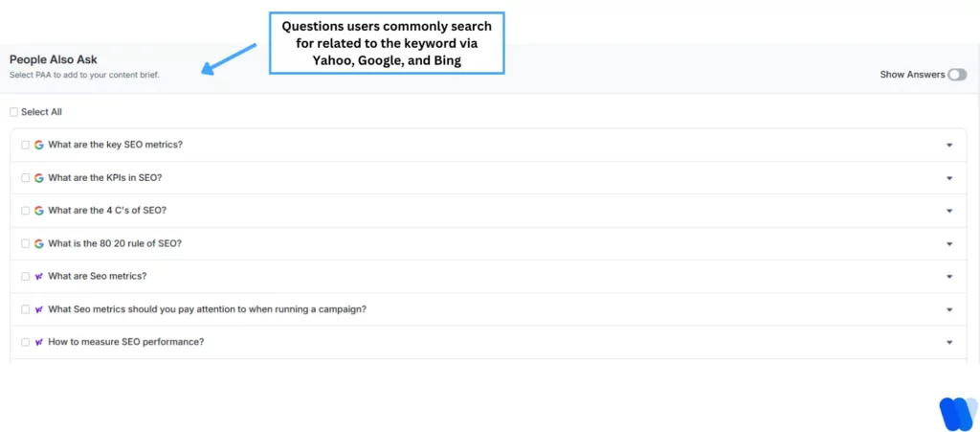Viewport: 980px width, 432px height.
Task: Check the Select All checkbox
Action: tap(13, 112)
